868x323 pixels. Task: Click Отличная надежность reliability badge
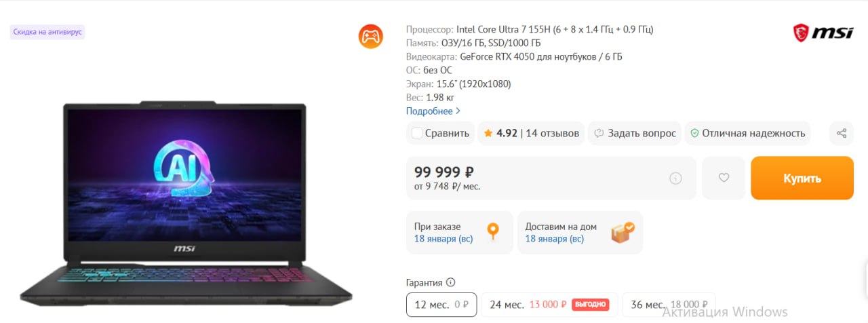[x=748, y=133]
